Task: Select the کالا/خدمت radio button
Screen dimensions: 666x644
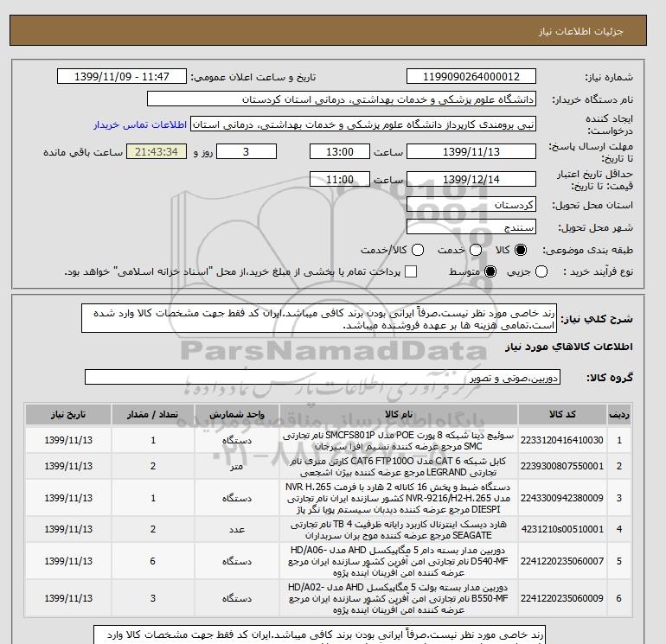Action: pos(418,250)
